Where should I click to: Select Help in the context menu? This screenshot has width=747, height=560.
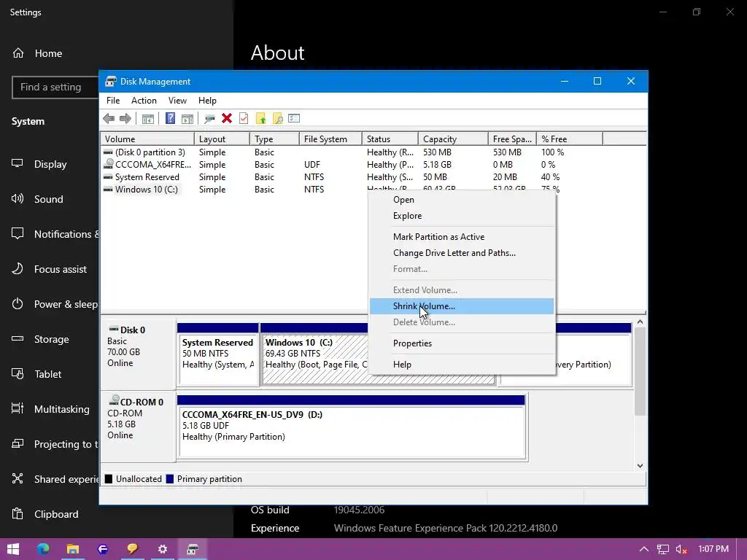tap(462, 365)
